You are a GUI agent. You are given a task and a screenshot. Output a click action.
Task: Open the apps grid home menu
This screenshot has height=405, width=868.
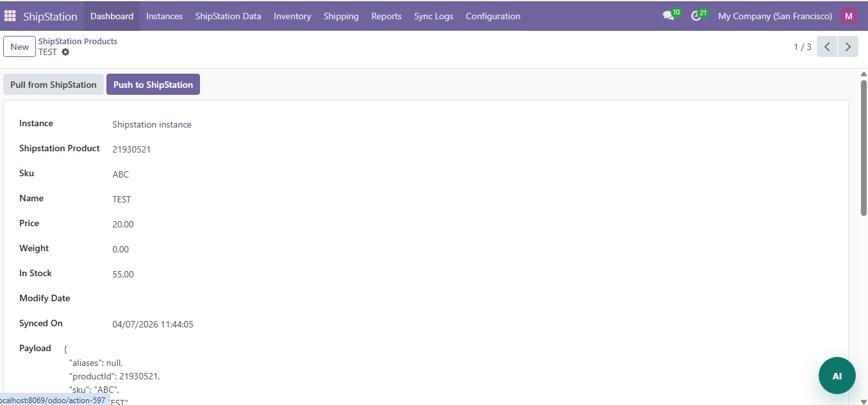[10, 16]
